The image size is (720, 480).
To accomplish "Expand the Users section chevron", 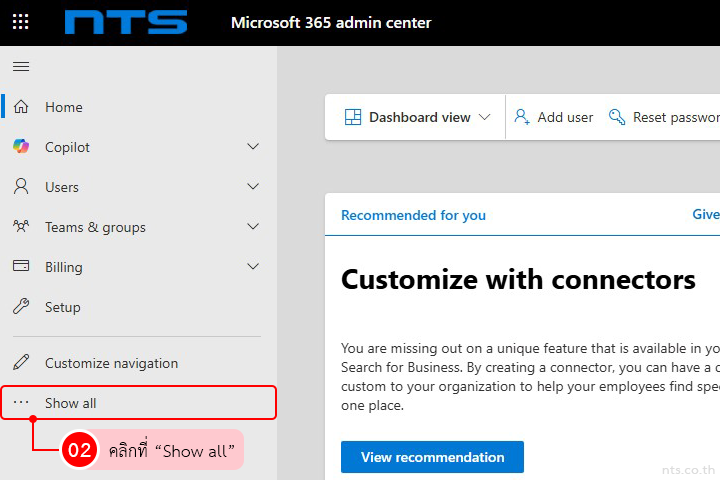I will coord(253,187).
